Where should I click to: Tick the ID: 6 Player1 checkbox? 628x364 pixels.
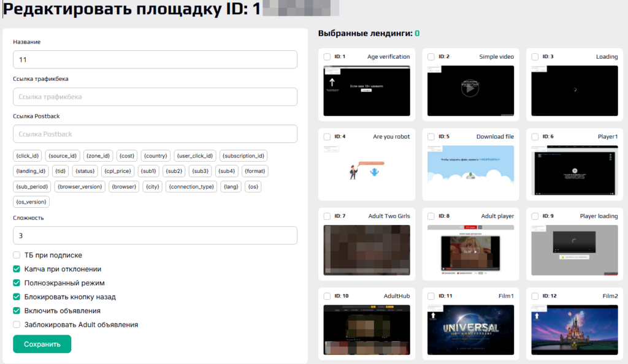pos(535,137)
